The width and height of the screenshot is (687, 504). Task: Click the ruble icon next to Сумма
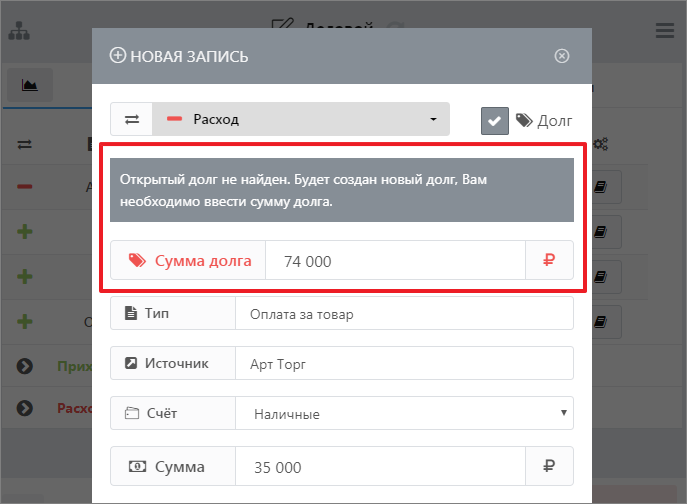click(x=549, y=467)
